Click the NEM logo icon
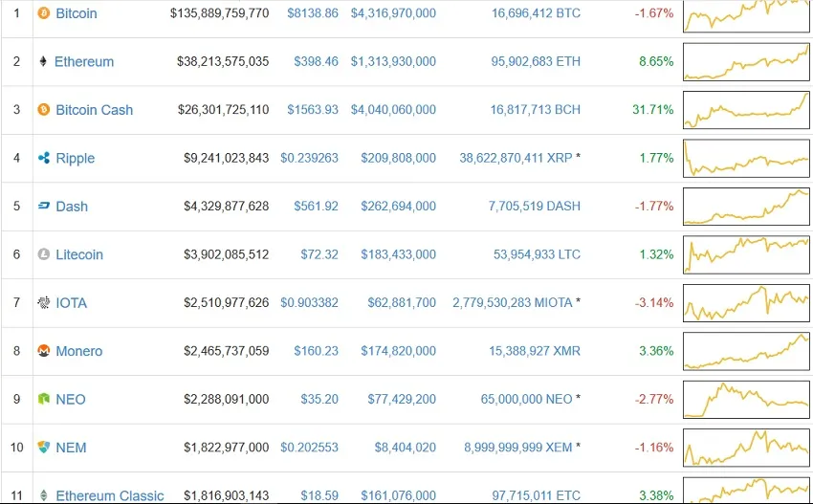This screenshot has height=504, width=813. (x=44, y=447)
